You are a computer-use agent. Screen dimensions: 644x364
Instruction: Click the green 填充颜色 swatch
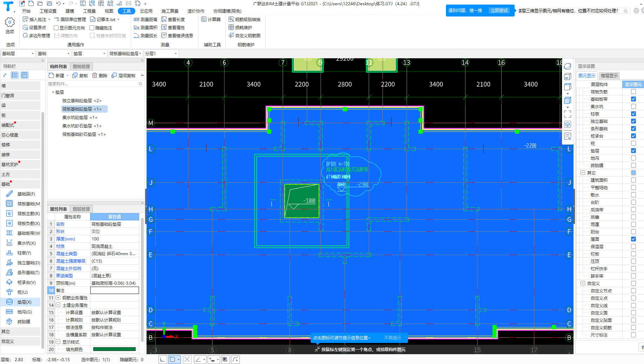[114, 349]
